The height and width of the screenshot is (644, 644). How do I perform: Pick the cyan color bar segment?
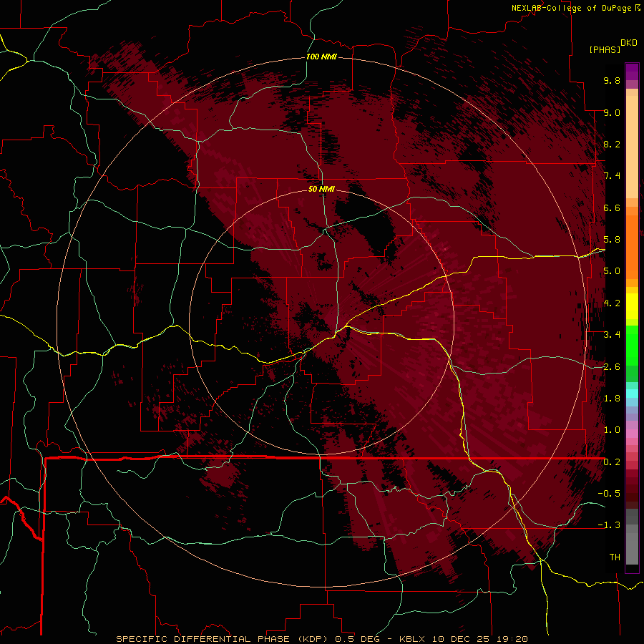pos(632,394)
